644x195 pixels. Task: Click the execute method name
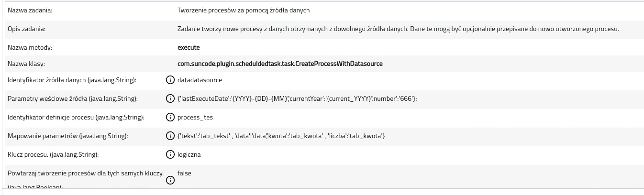(x=189, y=47)
